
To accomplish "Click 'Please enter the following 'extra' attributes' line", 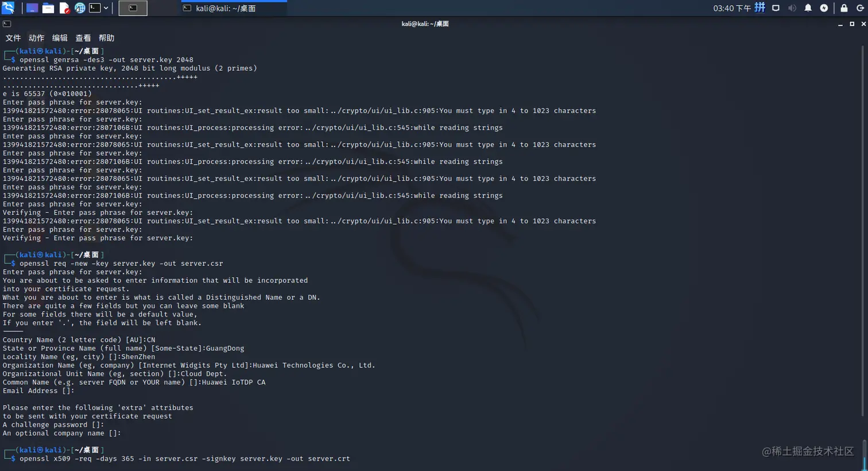I will point(98,408).
